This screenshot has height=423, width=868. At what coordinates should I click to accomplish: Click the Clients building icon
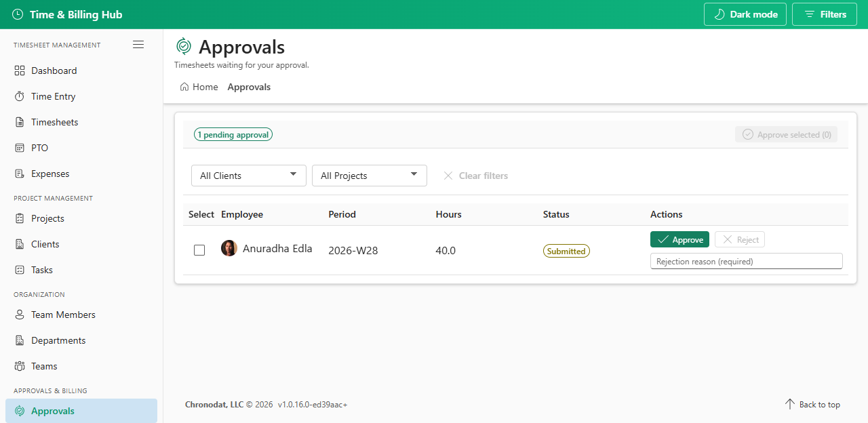pos(20,244)
